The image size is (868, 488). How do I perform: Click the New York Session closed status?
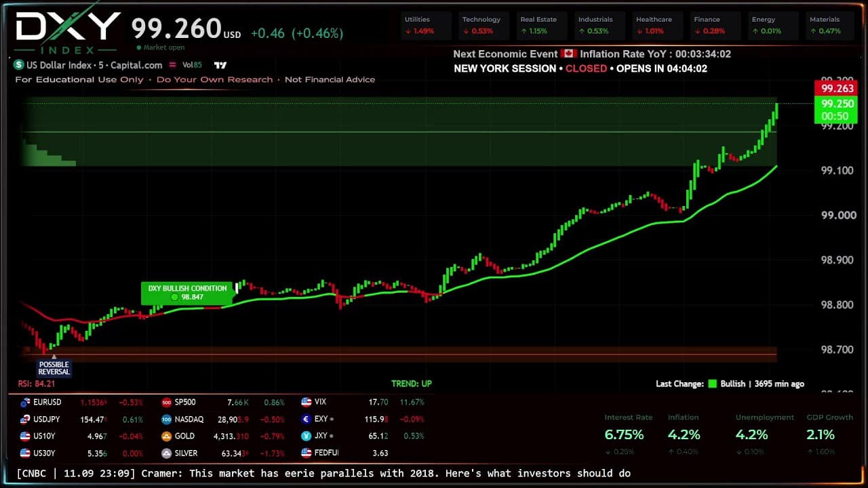coord(580,68)
